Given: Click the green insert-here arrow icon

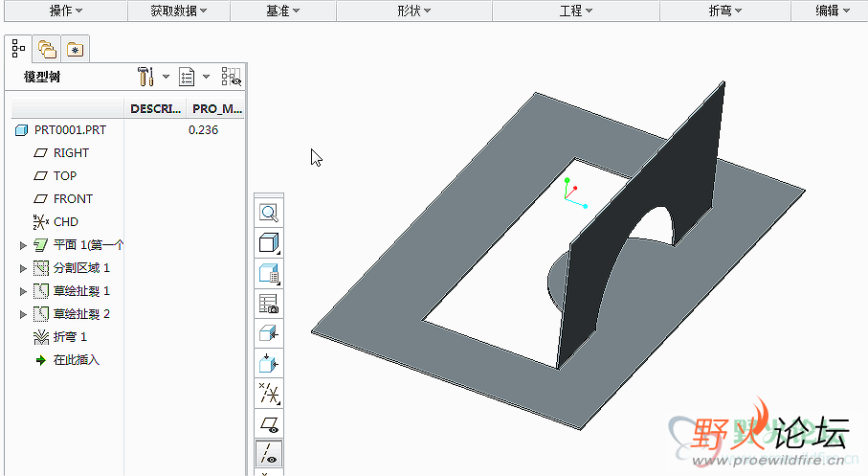Looking at the screenshot, I should coord(41,360).
